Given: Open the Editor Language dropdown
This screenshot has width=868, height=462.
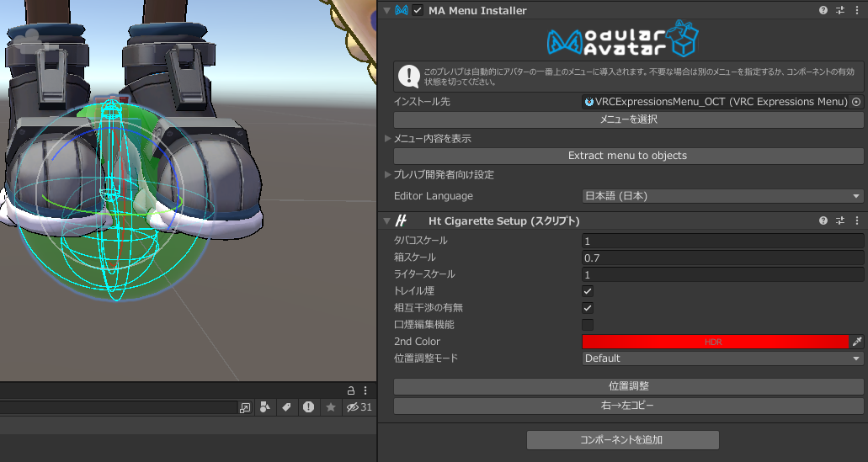Looking at the screenshot, I should (x=722, y=196).
